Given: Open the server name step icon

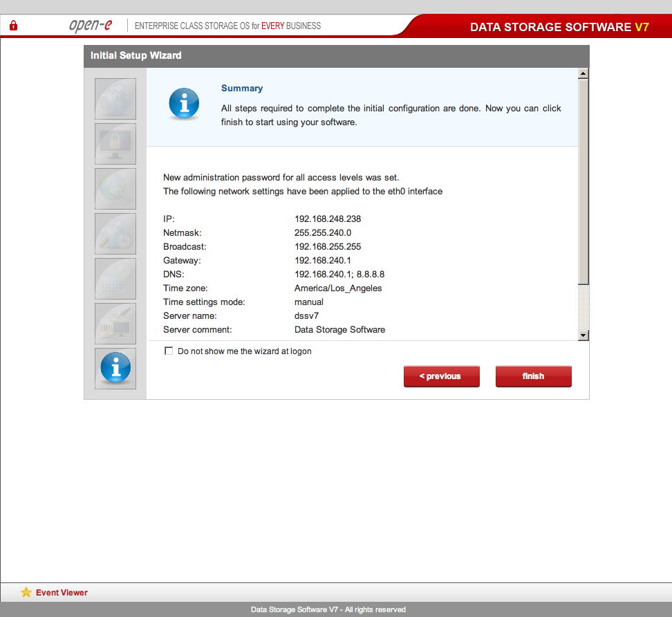Looking at the screenshot, I should tap(115, 324).
